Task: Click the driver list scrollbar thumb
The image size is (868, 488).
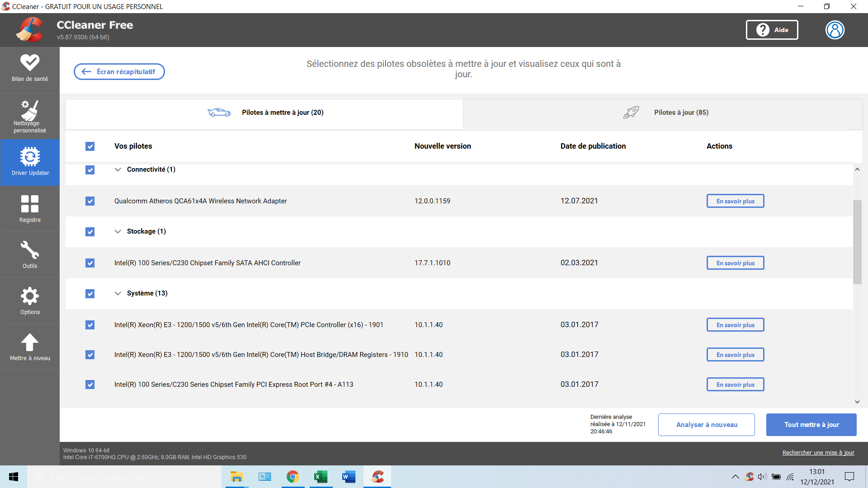Action: (x=857, y=242)
